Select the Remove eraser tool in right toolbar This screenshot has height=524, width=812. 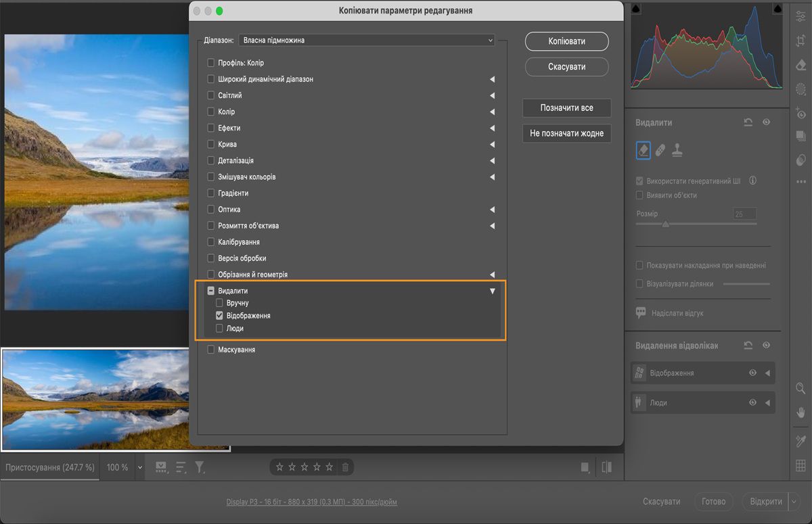pyautogui.click(x=800, y=65)
